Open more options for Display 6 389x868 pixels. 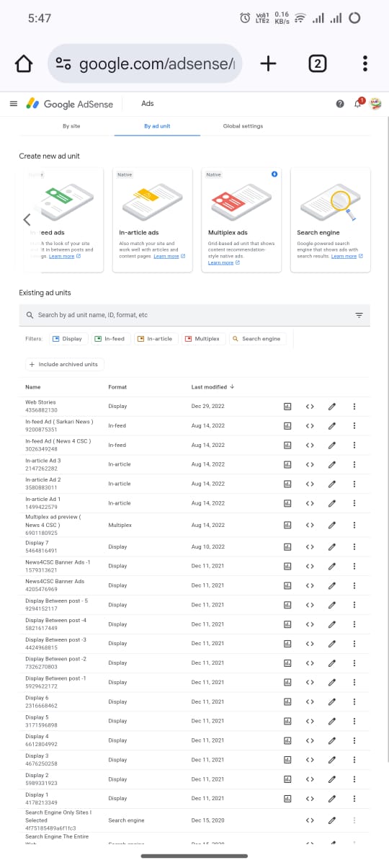354,702
